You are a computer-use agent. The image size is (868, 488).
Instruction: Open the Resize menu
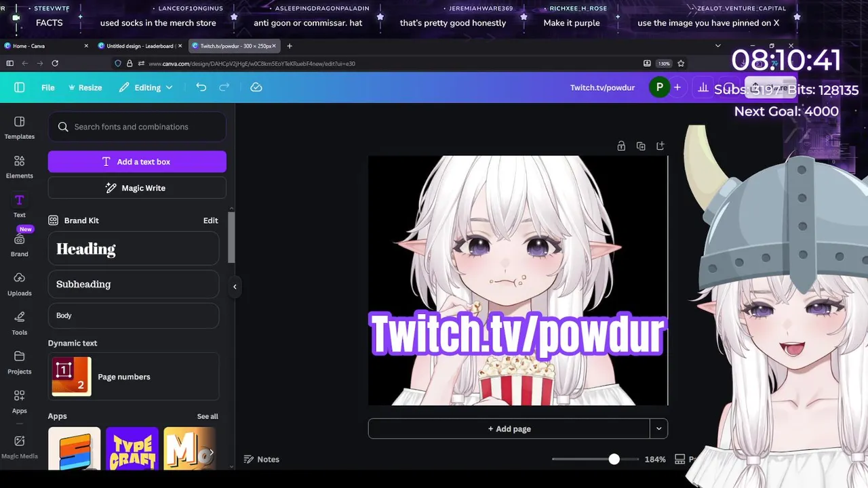(x=85, y=87)
